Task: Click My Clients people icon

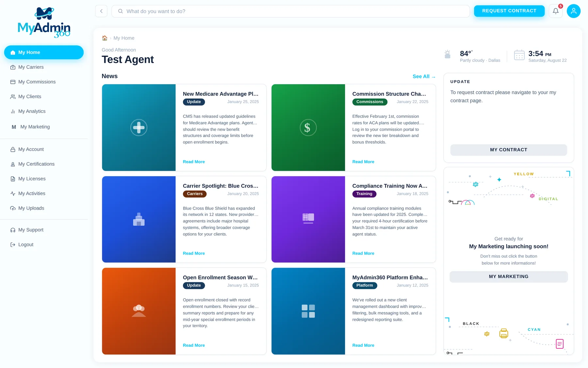Action: 13,96
